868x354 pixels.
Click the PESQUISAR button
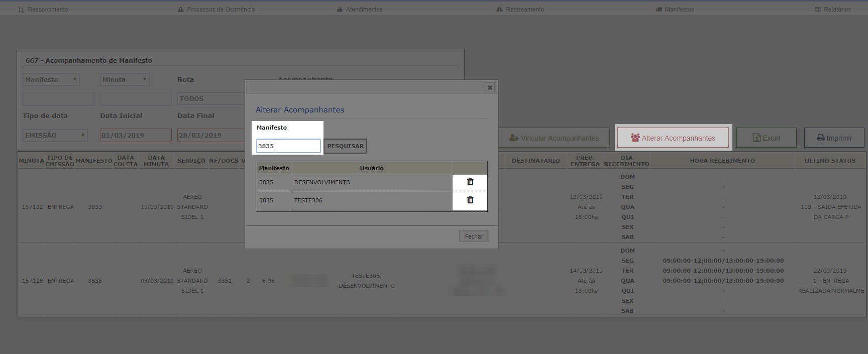coord(345,146)
